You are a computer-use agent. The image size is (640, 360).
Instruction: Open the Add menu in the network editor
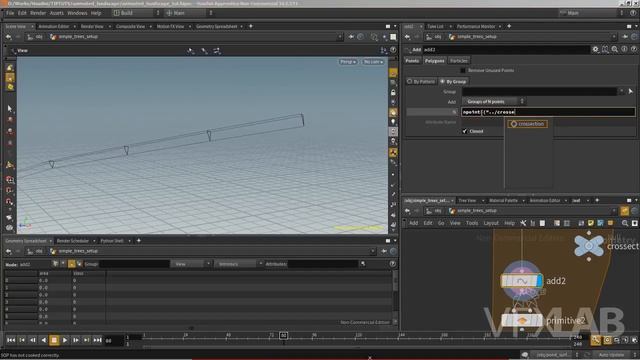pyautogui.click(x=413, y=223)
